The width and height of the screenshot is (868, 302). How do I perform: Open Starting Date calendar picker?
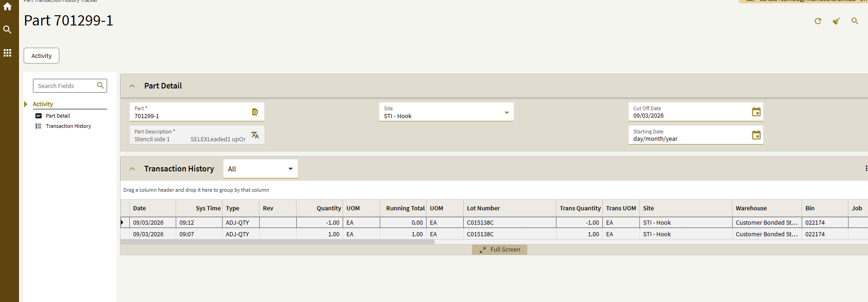(x=756, y=135)
